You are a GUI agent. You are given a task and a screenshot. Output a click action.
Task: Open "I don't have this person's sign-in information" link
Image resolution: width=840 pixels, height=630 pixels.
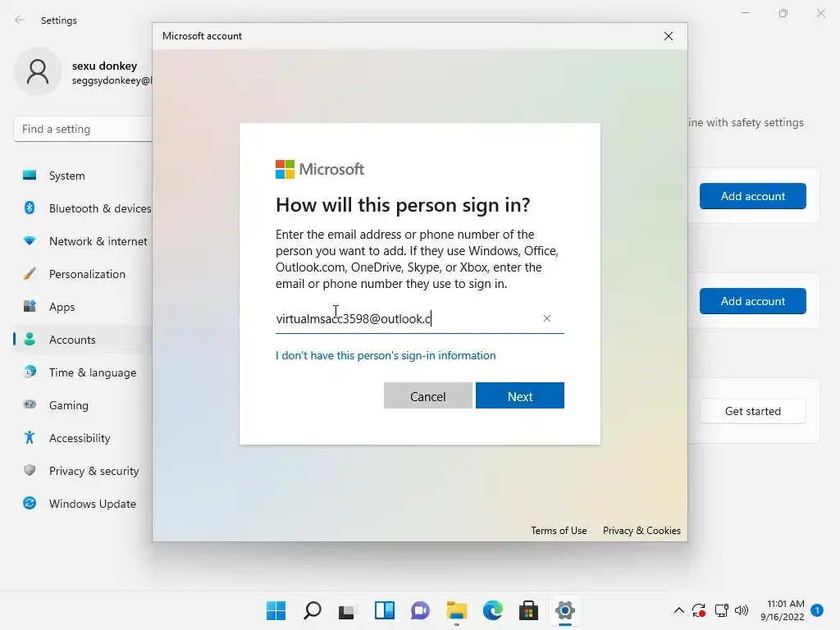386,355
